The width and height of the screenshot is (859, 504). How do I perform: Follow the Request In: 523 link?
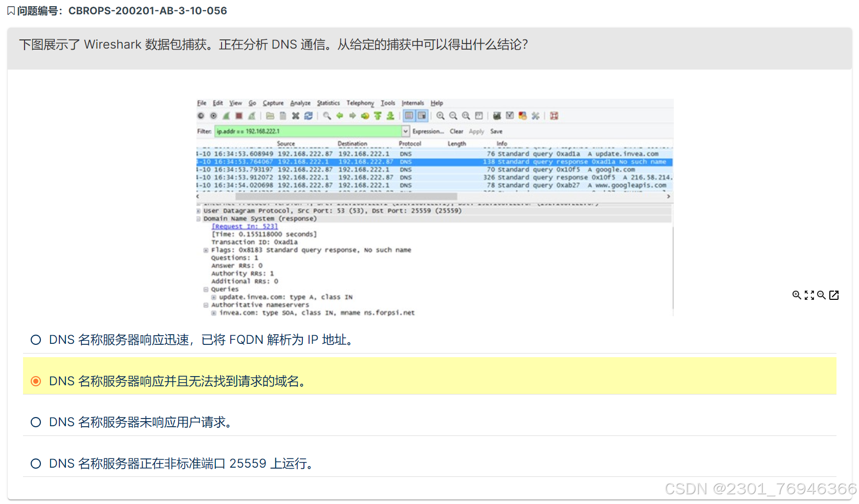pos(245,226)
